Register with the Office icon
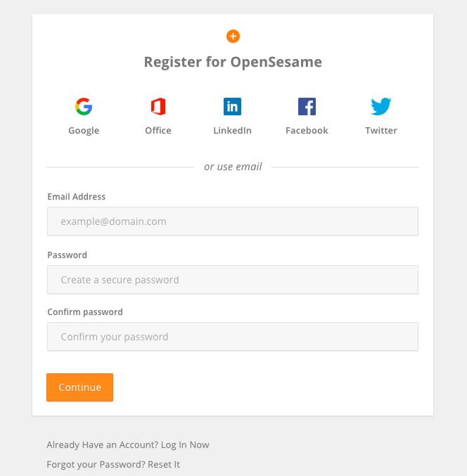467x476 pixels. pos(158,107)
